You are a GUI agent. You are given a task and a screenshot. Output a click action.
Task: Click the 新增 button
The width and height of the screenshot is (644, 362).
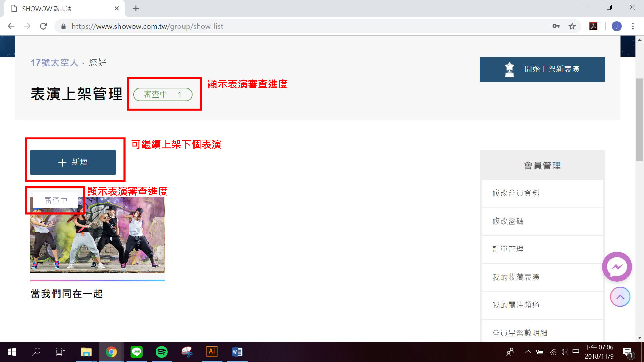[x=73, y=162]
